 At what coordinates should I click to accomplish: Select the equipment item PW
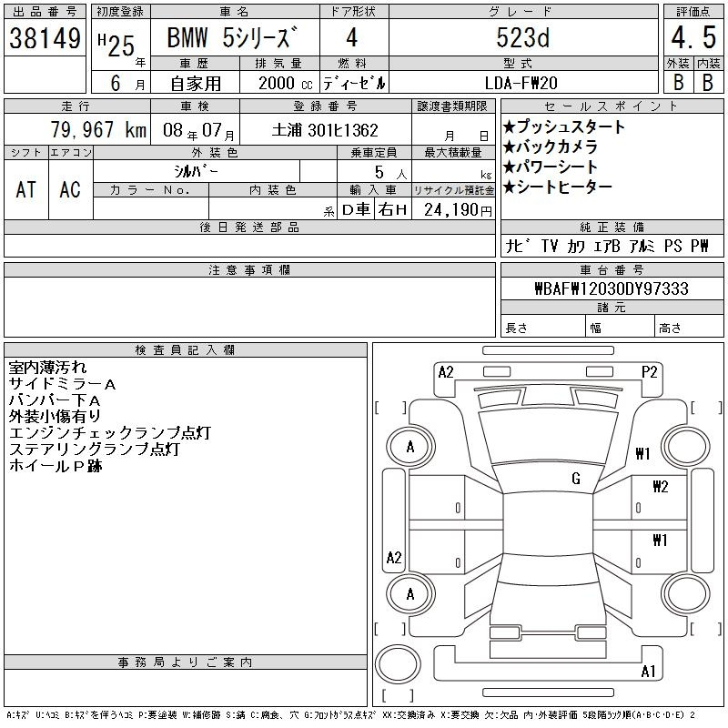click(700, 246)
